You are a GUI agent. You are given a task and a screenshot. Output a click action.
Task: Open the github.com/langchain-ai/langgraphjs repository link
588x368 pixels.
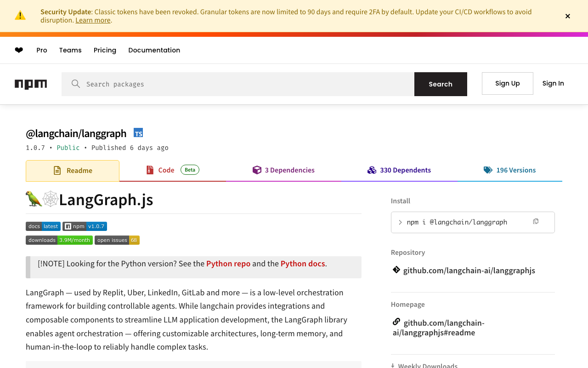[469, 270]
